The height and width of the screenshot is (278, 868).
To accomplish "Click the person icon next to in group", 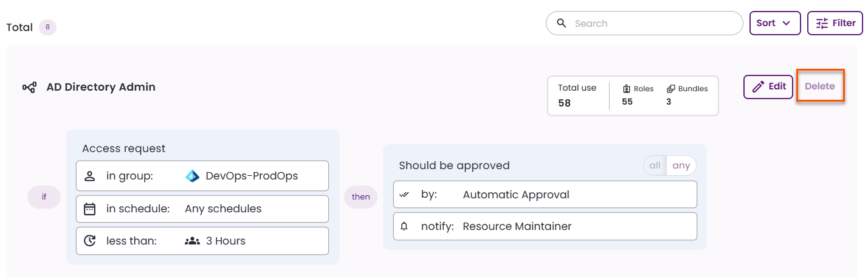I will tap(90, 176).
